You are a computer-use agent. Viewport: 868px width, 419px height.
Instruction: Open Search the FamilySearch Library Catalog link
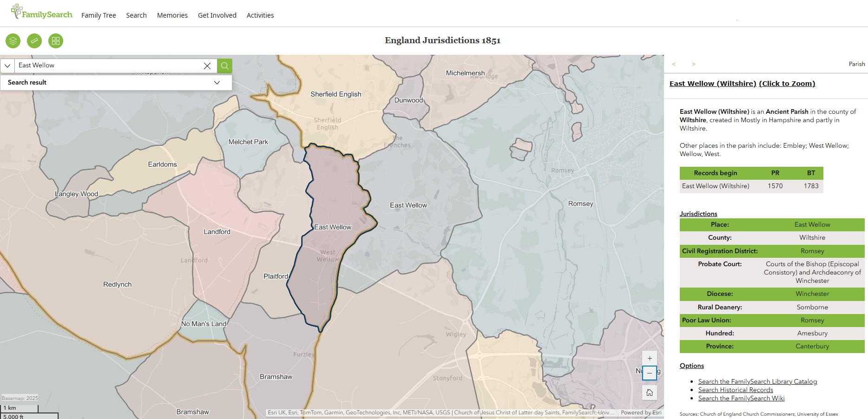click(757, 381)
